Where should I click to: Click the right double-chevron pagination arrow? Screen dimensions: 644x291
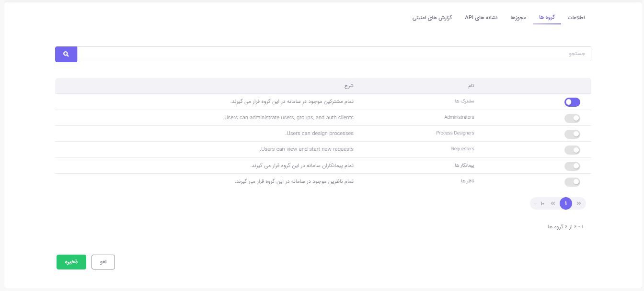pos(579,203)
